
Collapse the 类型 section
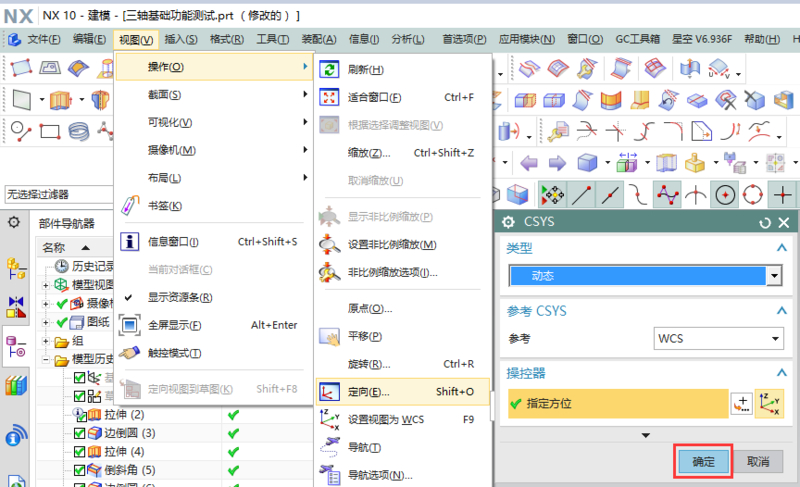coord(781,248)
